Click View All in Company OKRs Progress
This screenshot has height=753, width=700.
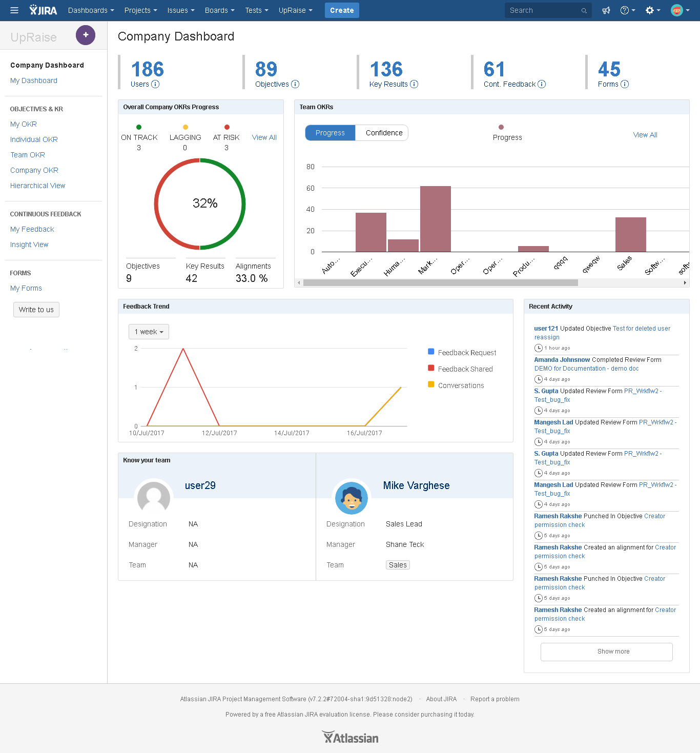(264, 137)
